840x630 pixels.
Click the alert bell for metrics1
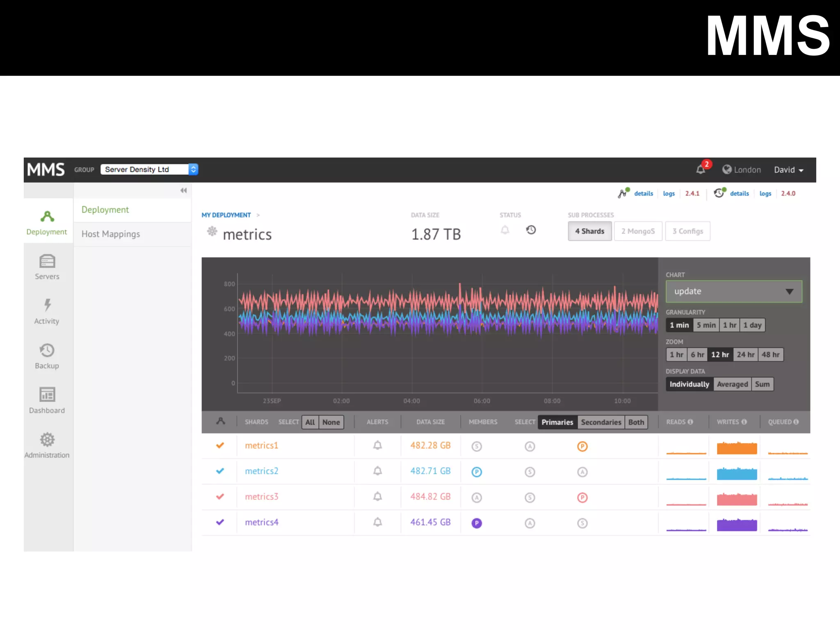pyautogui.click(x=377, y=445)
